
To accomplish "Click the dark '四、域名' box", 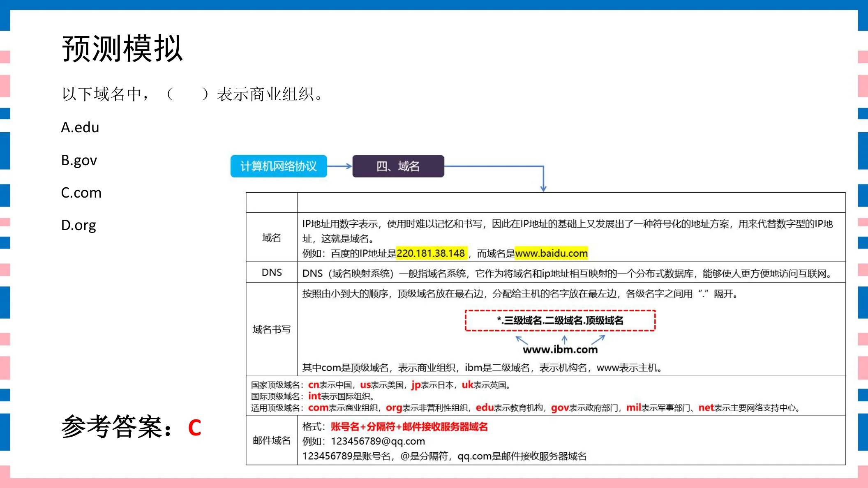I will click(398, 166).
